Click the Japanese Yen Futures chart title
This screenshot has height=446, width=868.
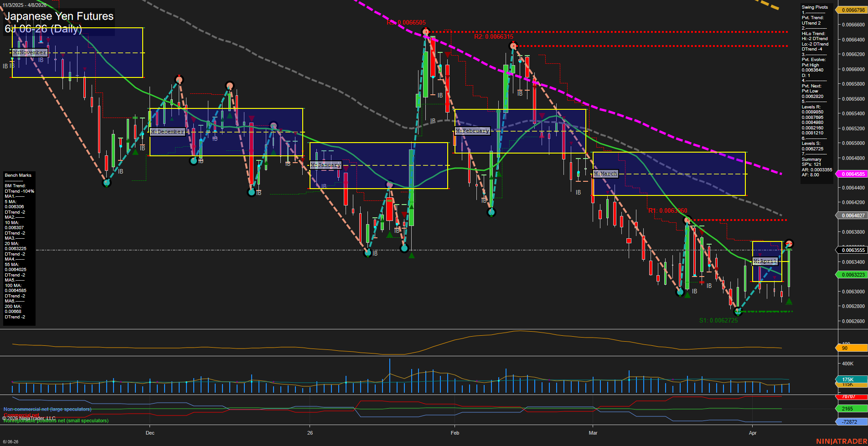[x=58, y=16]
